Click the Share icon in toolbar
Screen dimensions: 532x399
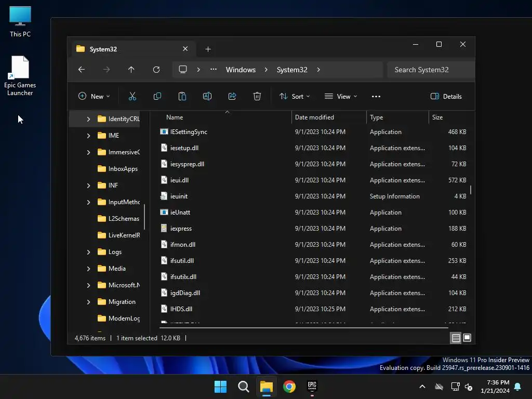click(232, 96)
